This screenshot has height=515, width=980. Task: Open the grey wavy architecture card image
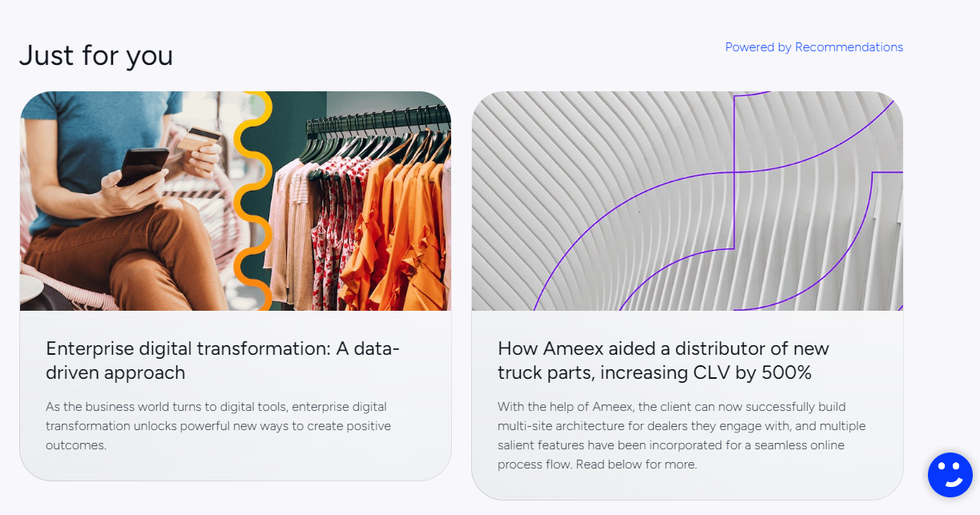pos(688,201)
